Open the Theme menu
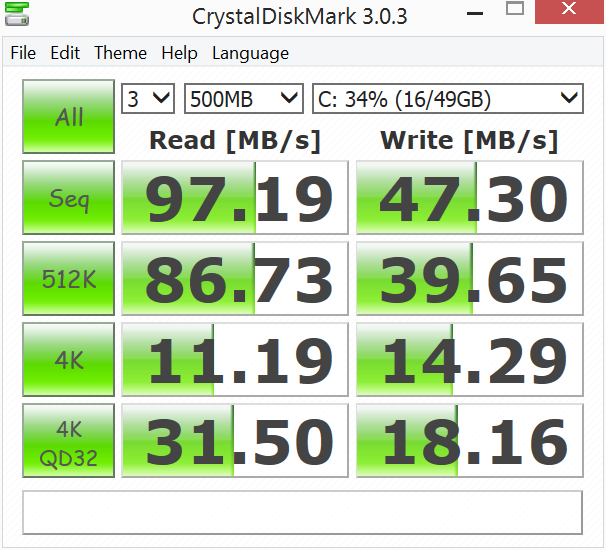 [x=121, y=53]
